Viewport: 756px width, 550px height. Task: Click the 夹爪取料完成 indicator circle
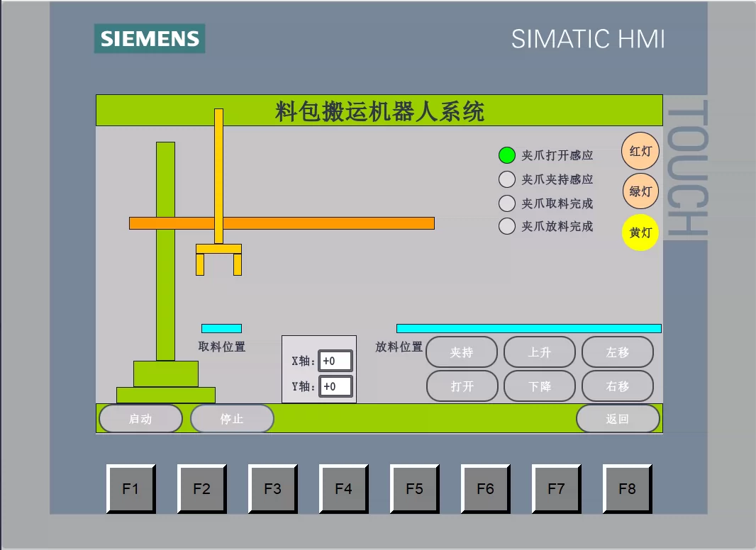point(507,203)
